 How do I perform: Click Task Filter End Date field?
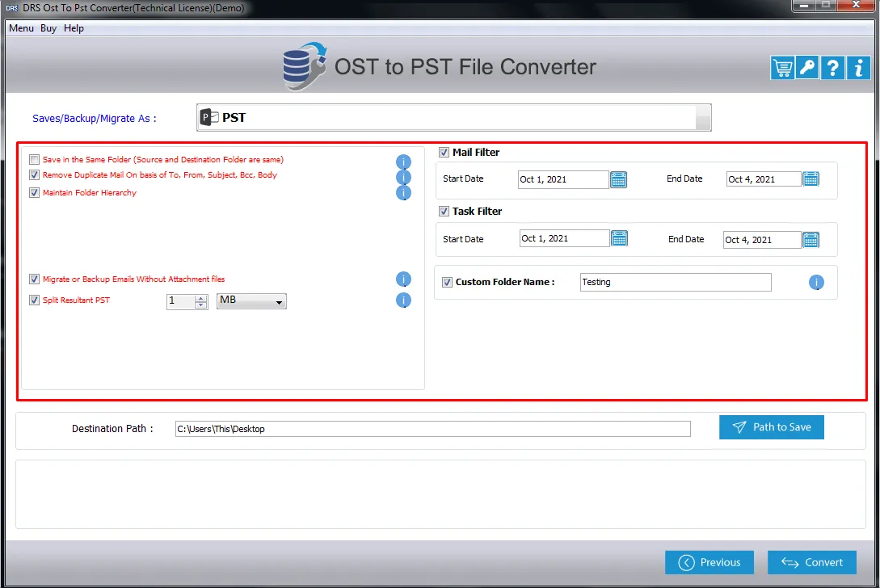click(x=762, y=240)
